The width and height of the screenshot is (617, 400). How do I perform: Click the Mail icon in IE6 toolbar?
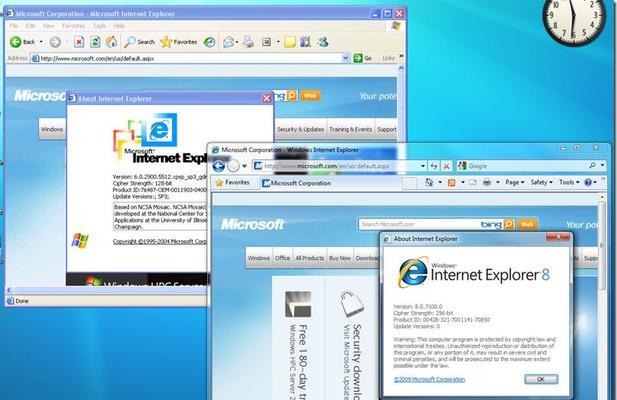point(228,42)
